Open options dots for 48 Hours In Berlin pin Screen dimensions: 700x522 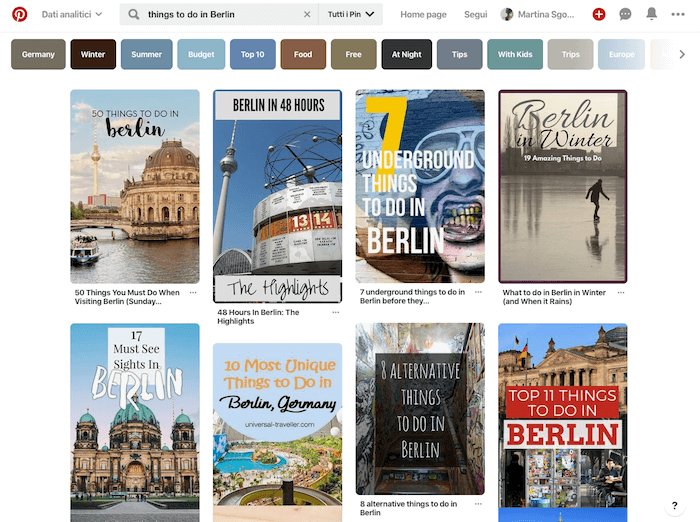336,312
